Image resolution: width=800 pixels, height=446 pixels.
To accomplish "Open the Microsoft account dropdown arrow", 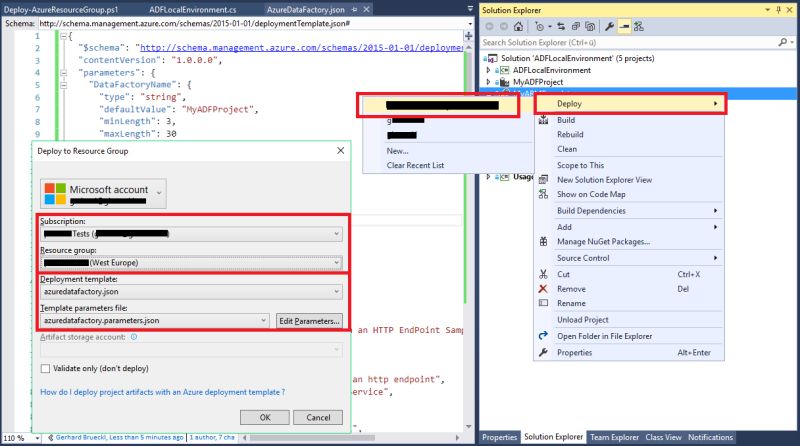I will [159, 193].
